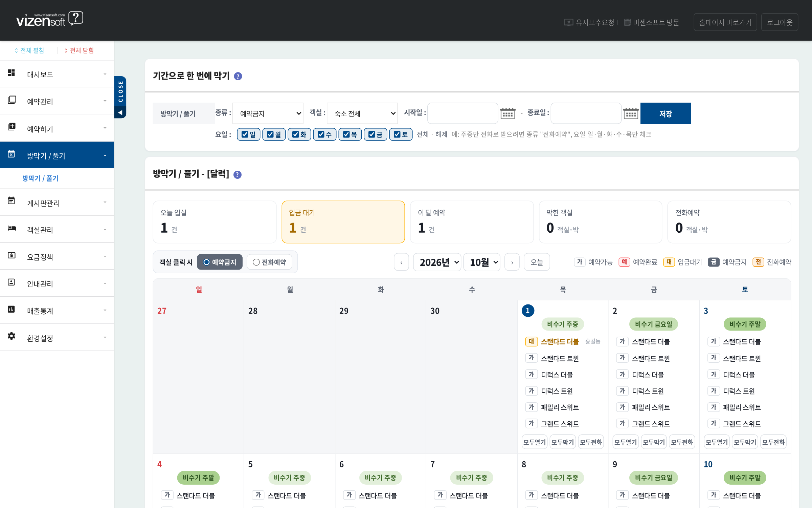The height and width of the screenshot is (508, 812).
Task: Open the 종료일 calendar picker icon
Action: tap(631, 113)
